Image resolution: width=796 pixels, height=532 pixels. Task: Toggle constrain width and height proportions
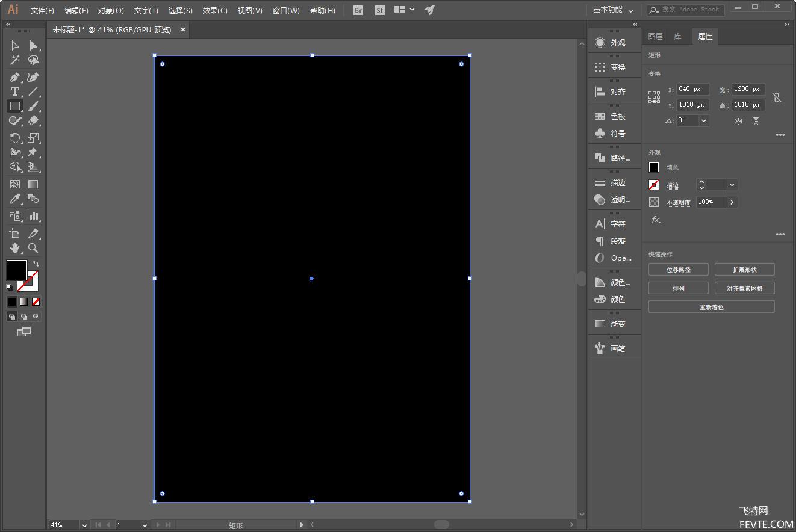(x=777, y=97)
